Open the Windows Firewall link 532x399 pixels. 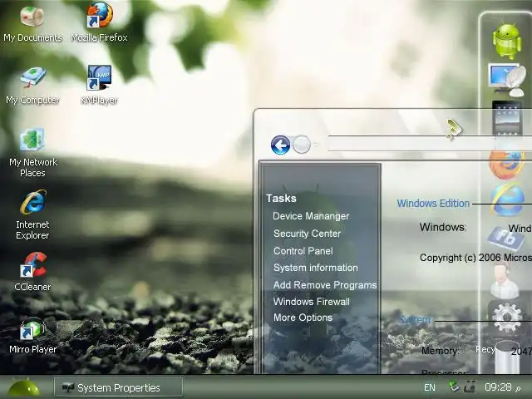pyautogui.click(x=312, y=302)
